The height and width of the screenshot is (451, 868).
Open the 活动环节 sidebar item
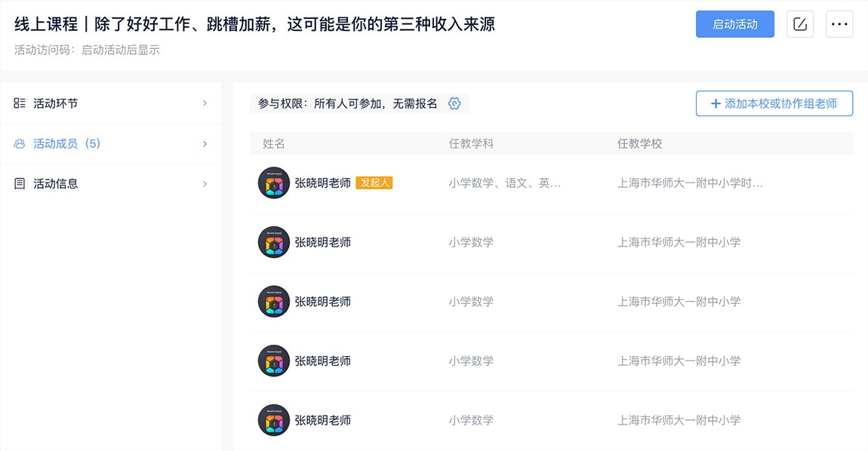pyautogui.click(x=111, y=103)
